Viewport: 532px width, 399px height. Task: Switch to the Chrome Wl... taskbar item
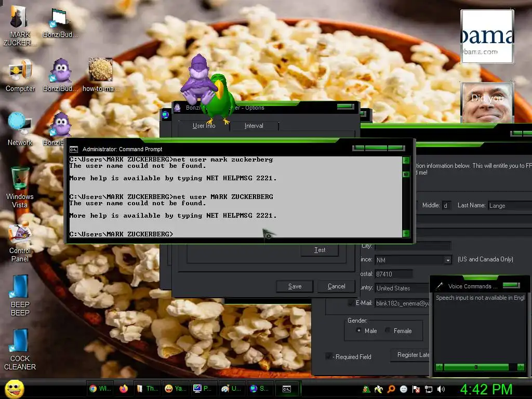pos(100,389)
